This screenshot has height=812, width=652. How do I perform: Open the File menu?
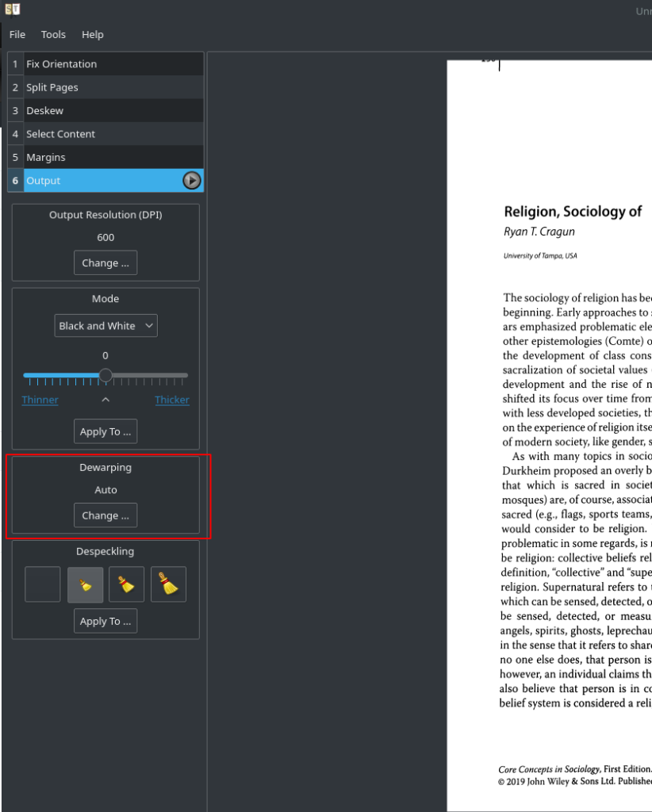pyautogui.click(x=17, y=34)
